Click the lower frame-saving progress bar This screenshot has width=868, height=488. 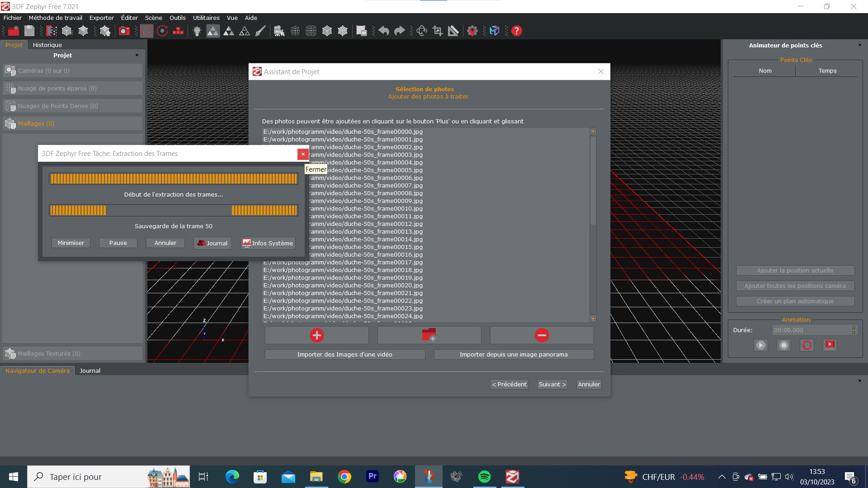174,210
